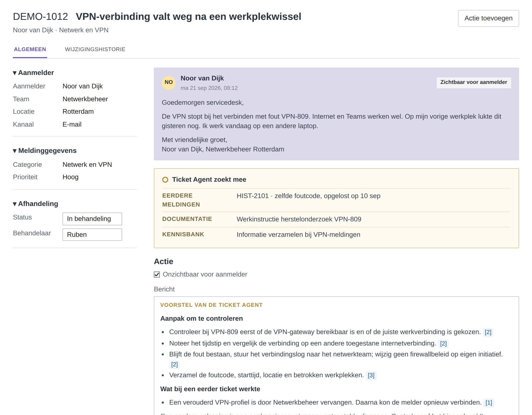Click the ticket title VPN-verbinding valt weg

point(189,17)
